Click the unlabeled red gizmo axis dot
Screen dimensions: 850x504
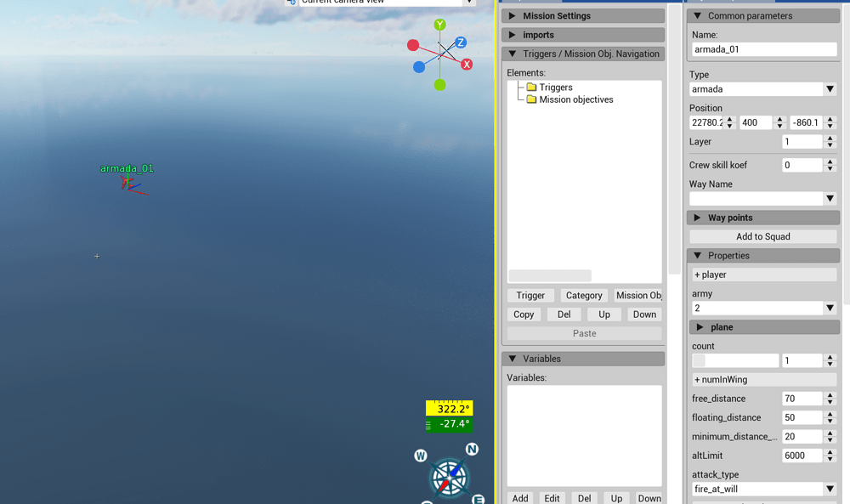[413, 45]
